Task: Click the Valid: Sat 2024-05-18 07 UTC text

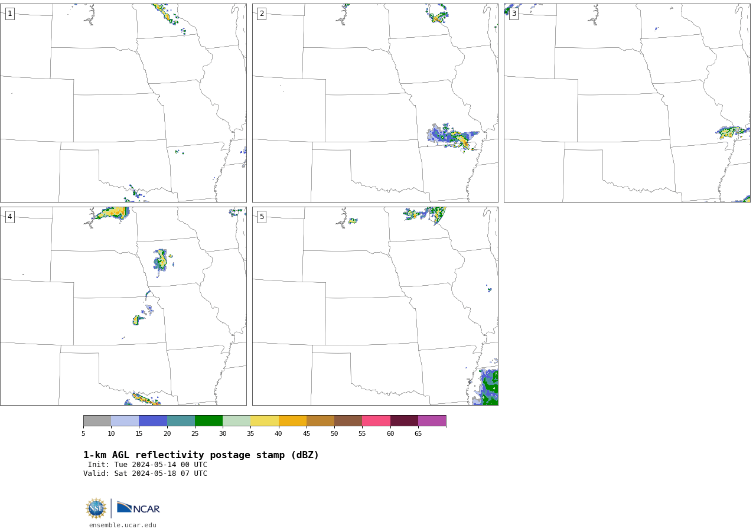Action: point(145,474)
